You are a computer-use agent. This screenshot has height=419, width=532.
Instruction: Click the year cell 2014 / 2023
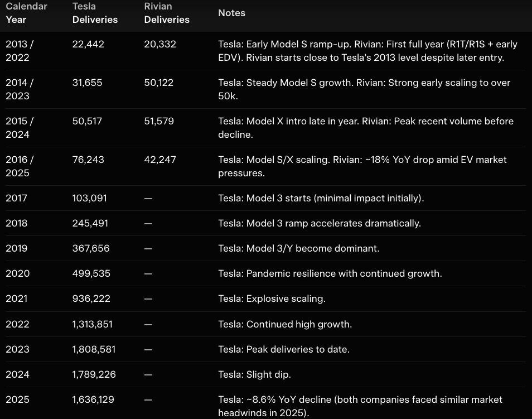pos(20,89)
